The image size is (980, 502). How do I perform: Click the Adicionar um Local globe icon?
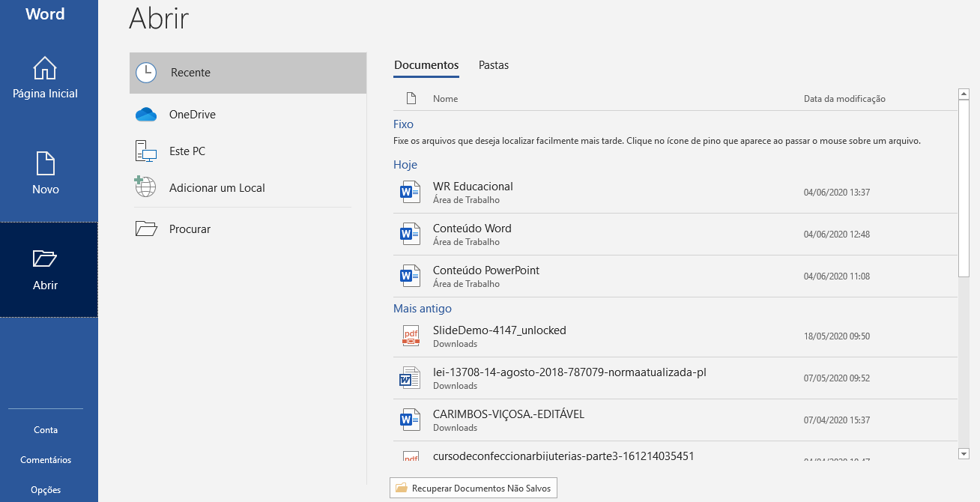(145, 187)
